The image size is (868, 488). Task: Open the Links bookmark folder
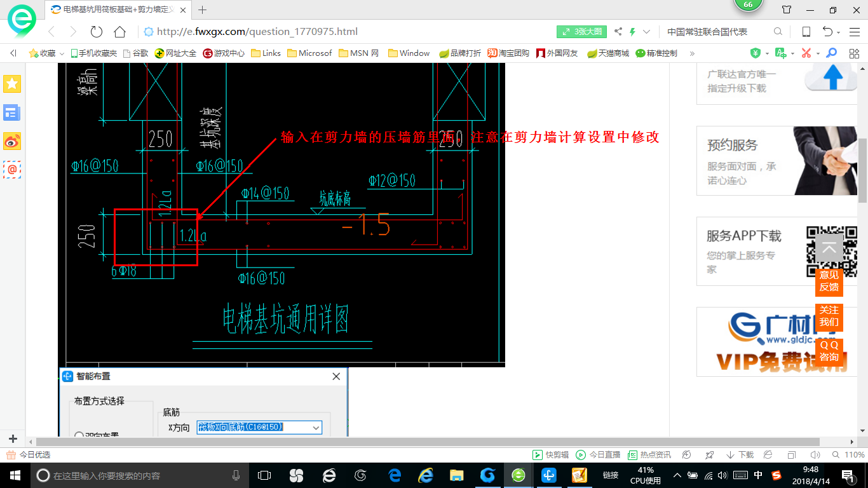click(x=266, y=53)
